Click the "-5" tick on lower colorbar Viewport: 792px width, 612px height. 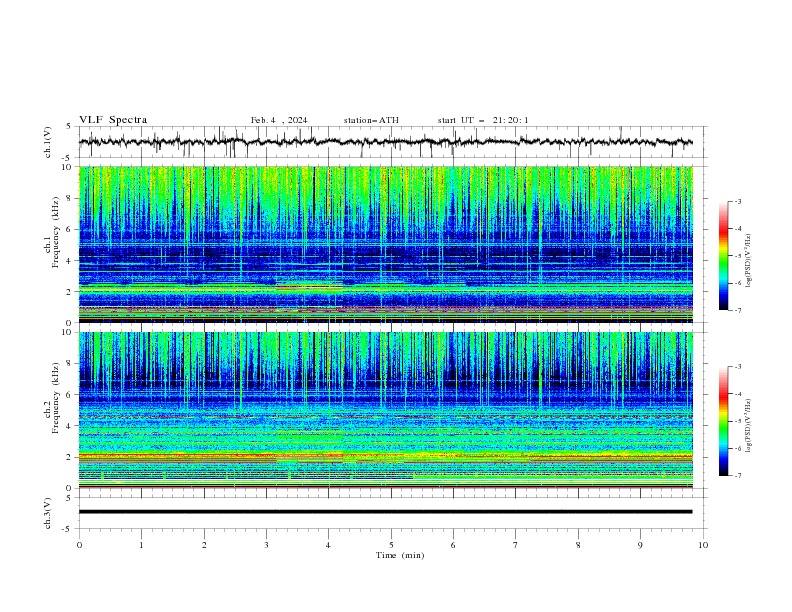click(738, 421)
